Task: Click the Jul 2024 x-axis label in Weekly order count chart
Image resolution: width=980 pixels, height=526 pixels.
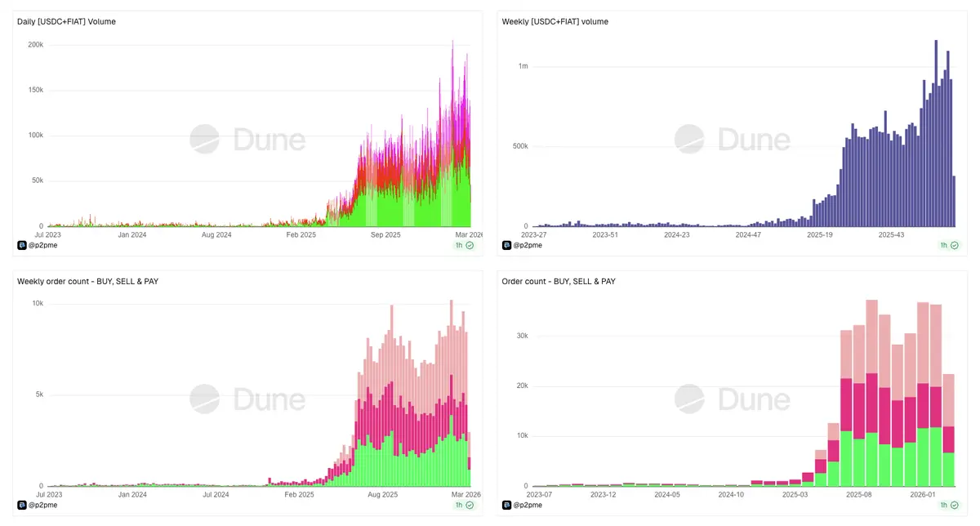Action: (214, 494)
